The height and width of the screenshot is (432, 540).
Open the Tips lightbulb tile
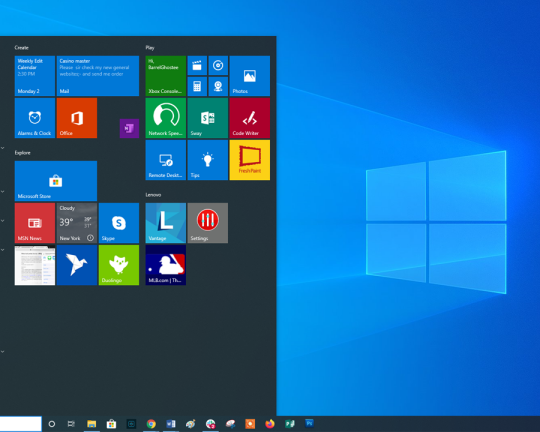coord(208,160)
